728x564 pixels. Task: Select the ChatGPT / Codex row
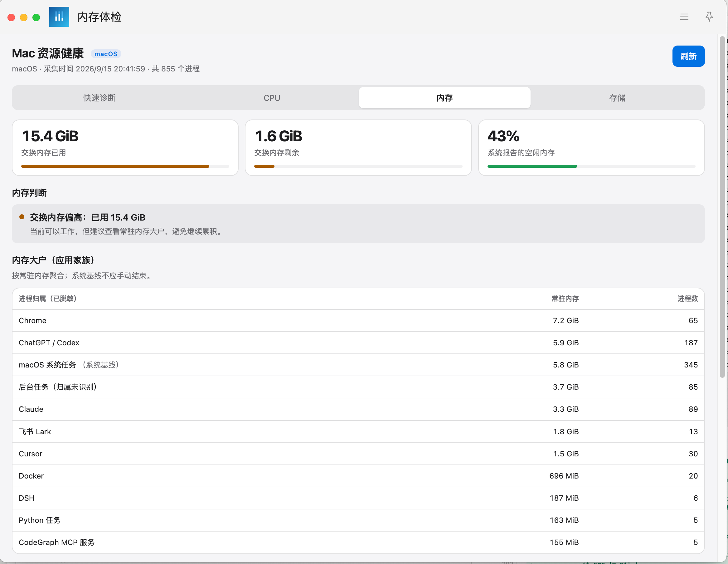pos(358,343)
